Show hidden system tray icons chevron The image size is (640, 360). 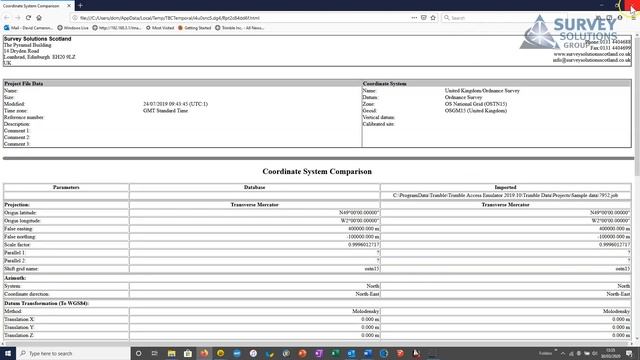point(563,353)
